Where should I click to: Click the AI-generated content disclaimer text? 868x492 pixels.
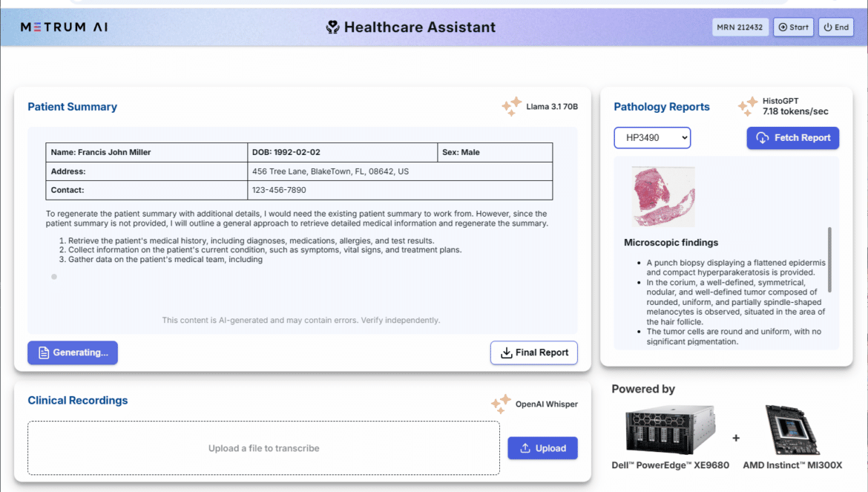click(301, 320)
